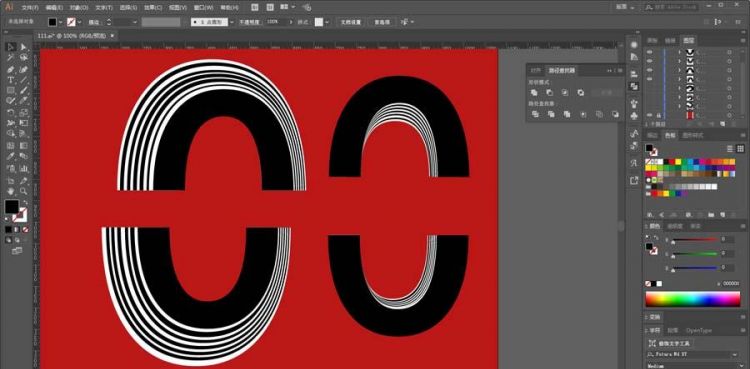Select the Paintbrush tool
The width and height of the screenshot is (750, 369).
tap(23, 90)
